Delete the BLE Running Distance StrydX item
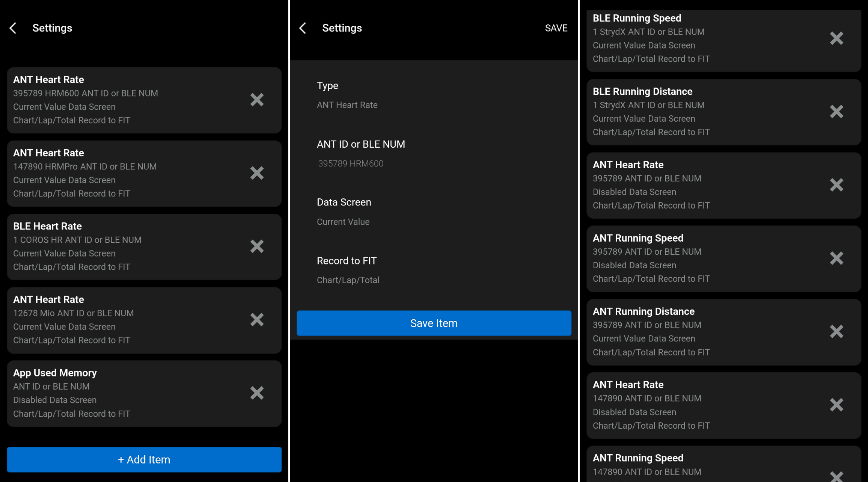 coord(837,112)
